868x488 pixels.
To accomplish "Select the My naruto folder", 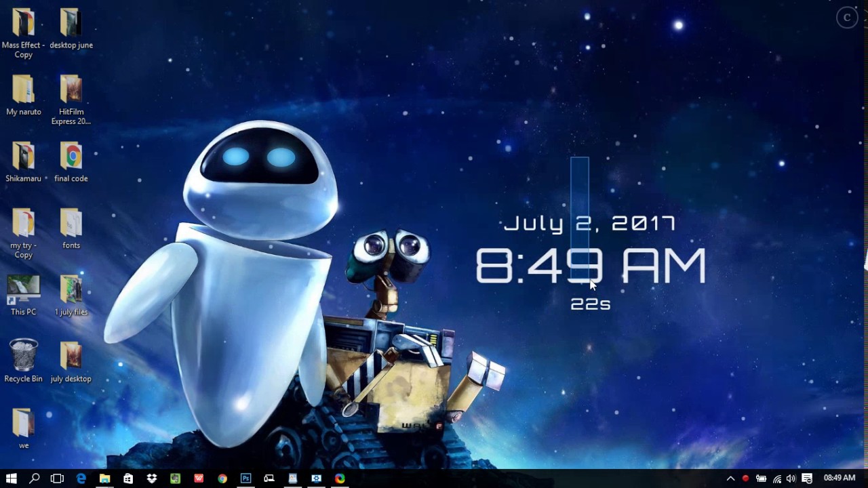I will coord(23,96).
